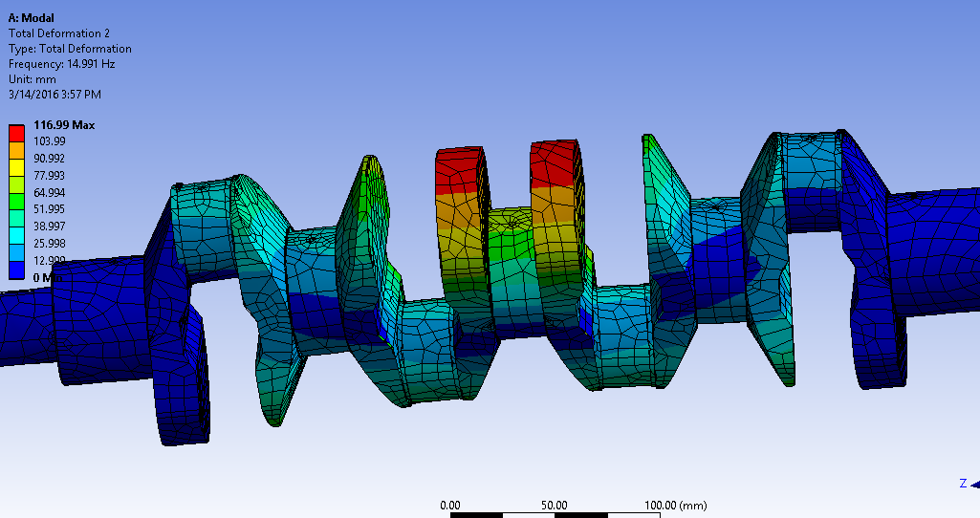Select the '38.997' legend value
980x518 pixels.
pos(50,227)
